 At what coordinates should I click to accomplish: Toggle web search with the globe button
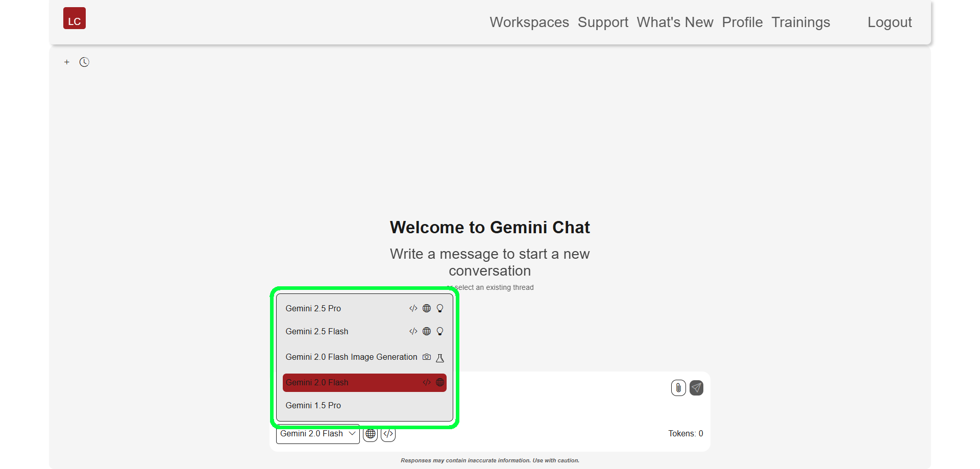coord(371,434)
